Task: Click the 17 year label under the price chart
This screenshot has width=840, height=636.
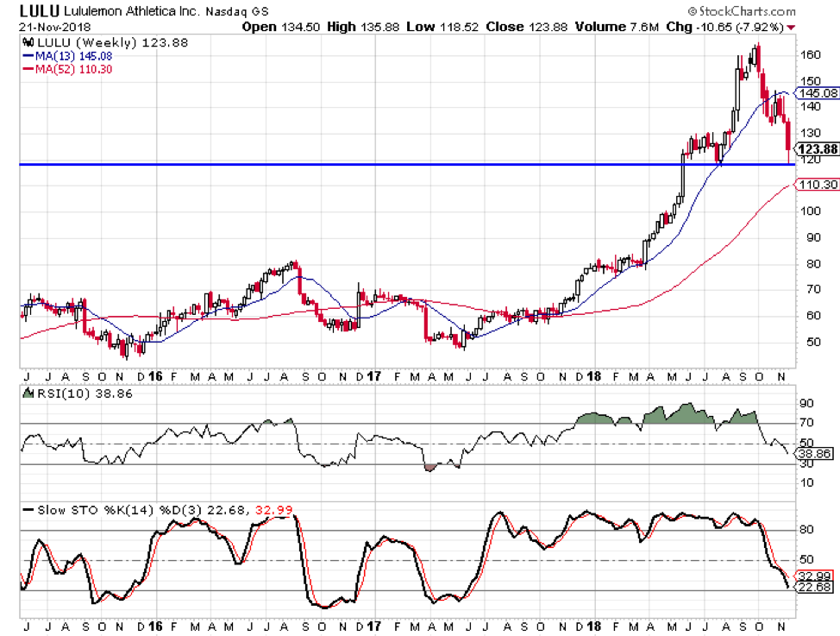Action: pos(374,376)
